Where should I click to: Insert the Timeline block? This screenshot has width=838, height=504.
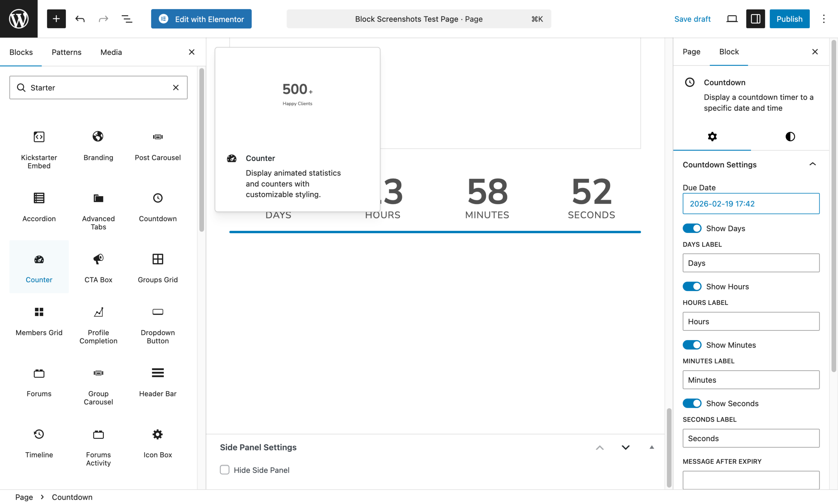(x=39, y=443)
